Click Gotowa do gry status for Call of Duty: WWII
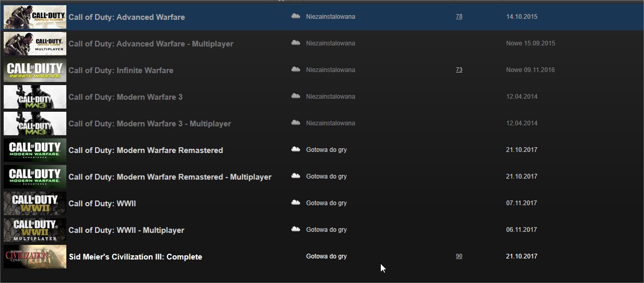 [x=326, y=203]
